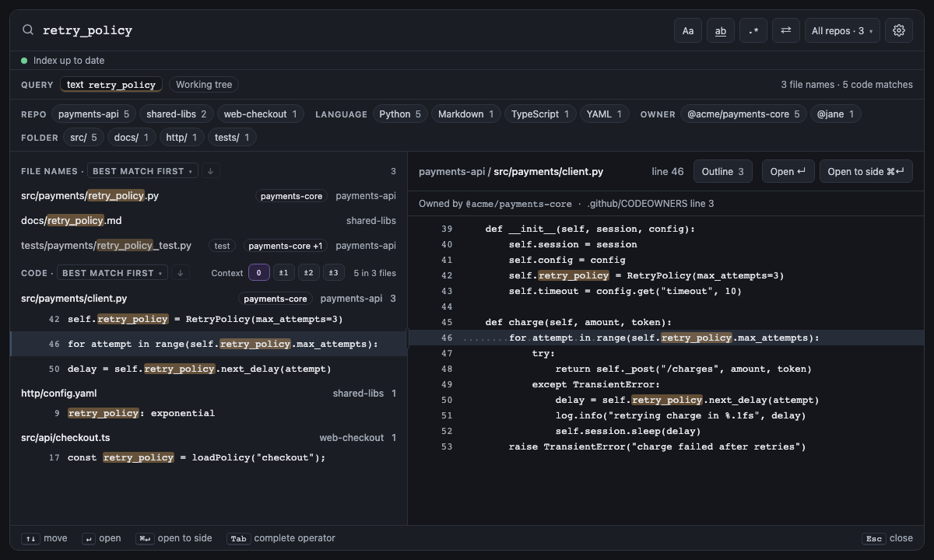Open tests/payments/retry_policy_test.py file result
934x560 pixels.
pyautogui.click(x=209, y=246)
